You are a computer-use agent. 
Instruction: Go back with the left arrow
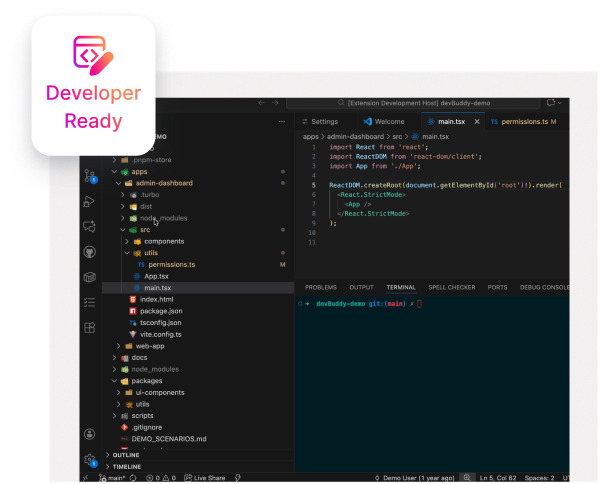pos(261,103)
